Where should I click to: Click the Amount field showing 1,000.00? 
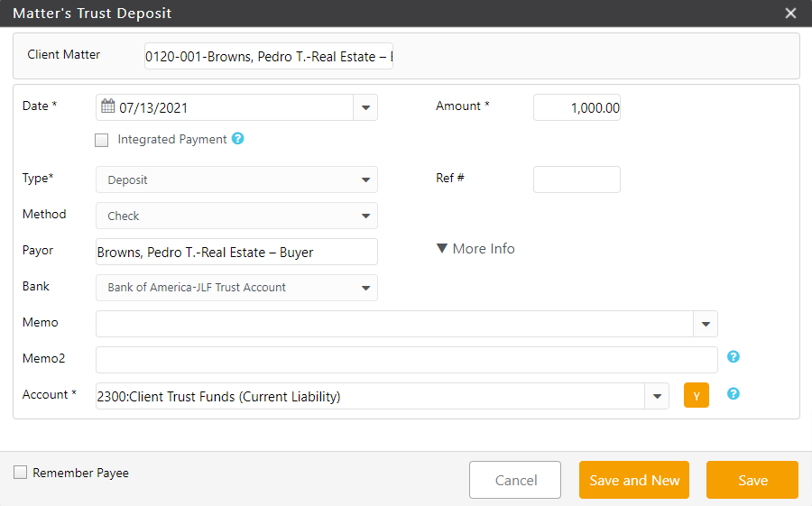pos(577,107)
